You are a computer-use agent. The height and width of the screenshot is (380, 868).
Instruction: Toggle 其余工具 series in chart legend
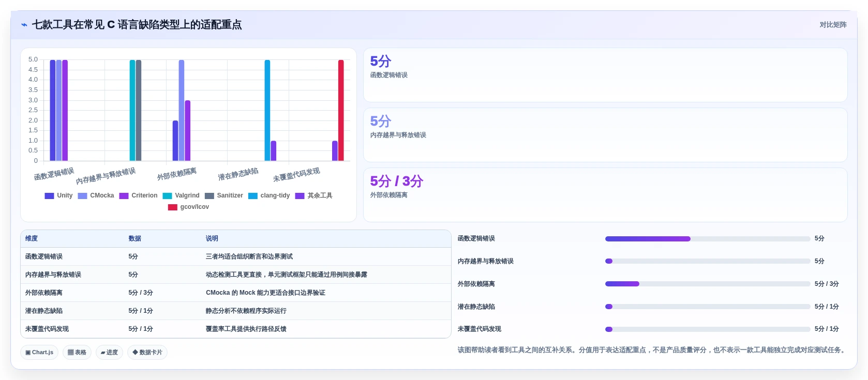(x=314, y=196)
